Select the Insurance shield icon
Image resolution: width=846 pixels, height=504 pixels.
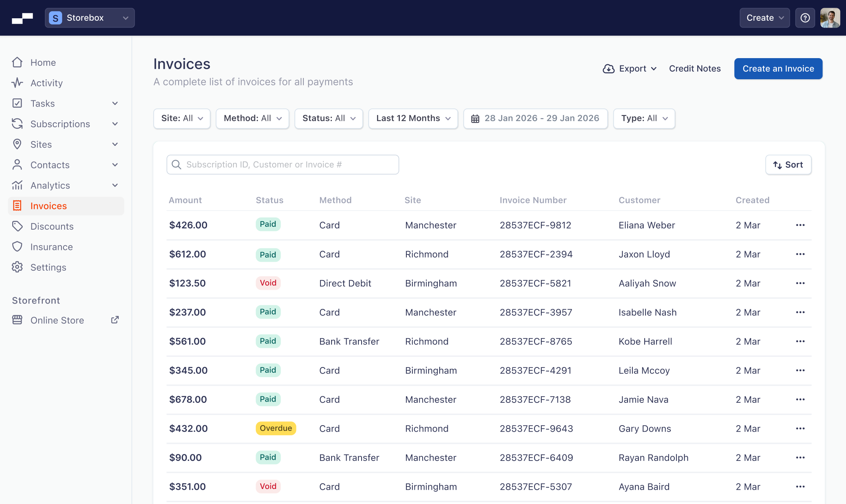pyautogui.click(x=17, y=246)
